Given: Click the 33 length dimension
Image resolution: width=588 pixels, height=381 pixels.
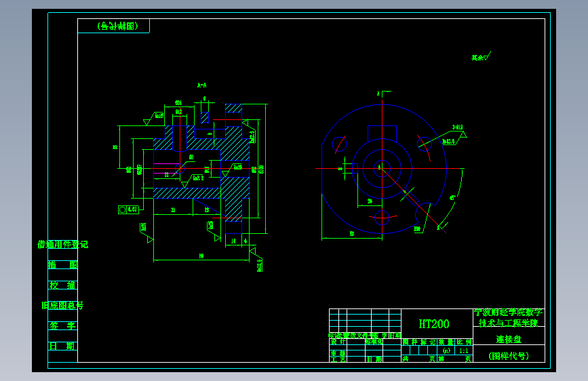Looking at the screenshot, I should tap(173, 210).
